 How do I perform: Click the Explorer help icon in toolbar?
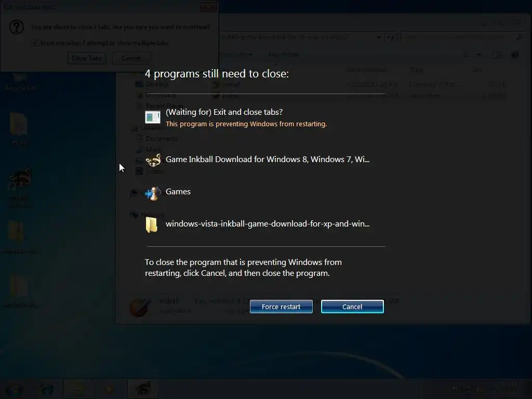[x=514, y=55]
